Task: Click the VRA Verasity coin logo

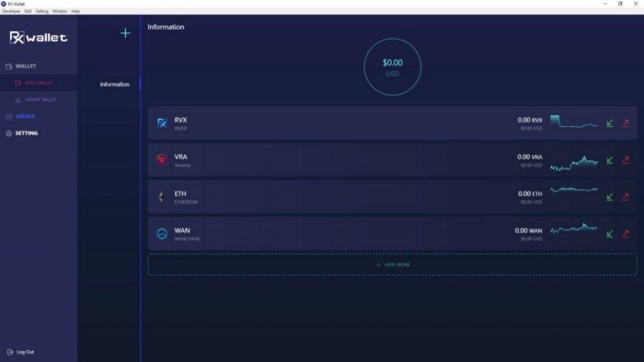Action: 162,159
